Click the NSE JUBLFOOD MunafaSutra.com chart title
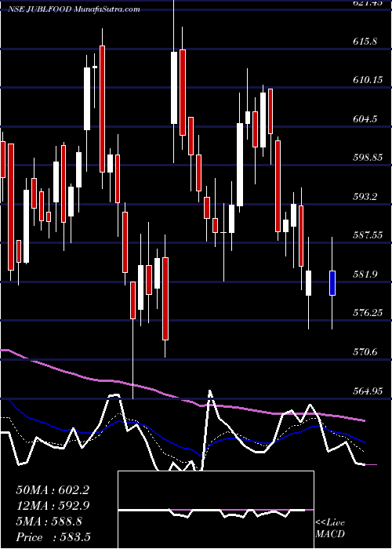 [74, 9]
